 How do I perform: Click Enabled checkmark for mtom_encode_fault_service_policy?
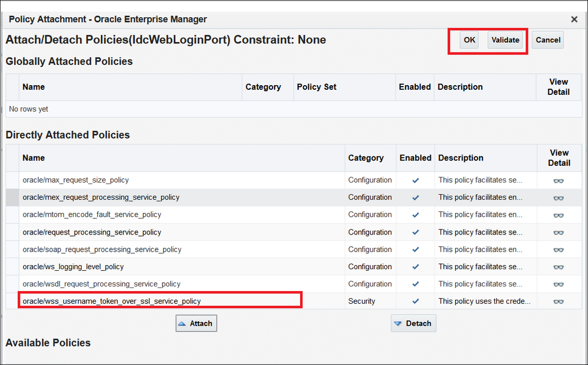tap(415, 215)
